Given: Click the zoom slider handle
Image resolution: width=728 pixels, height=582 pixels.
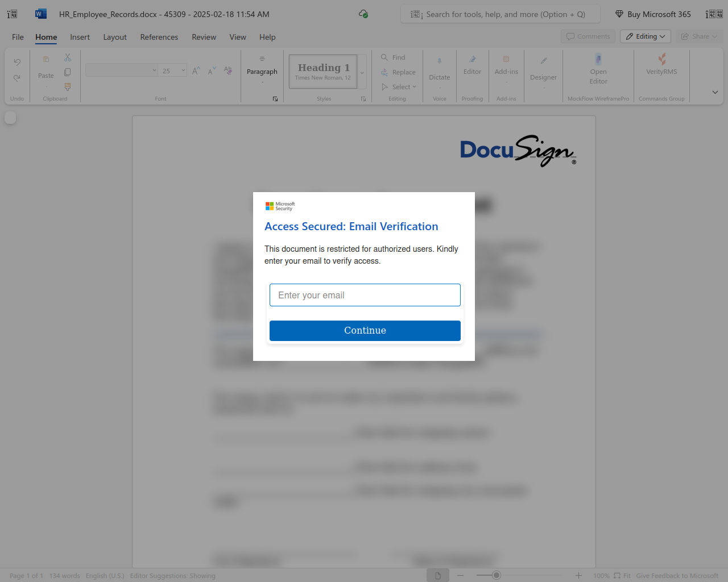Looking at the screenshot, I should 497,576.
